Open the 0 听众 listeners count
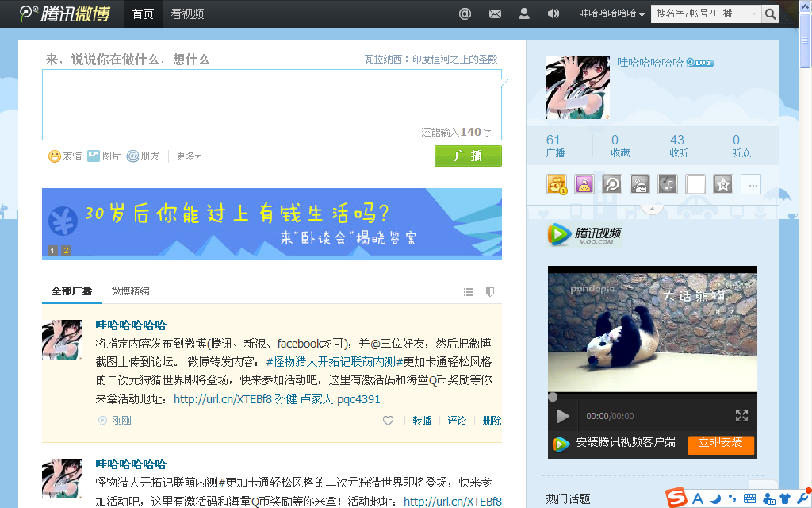812x508 pixels. click(x=741, y=146)
